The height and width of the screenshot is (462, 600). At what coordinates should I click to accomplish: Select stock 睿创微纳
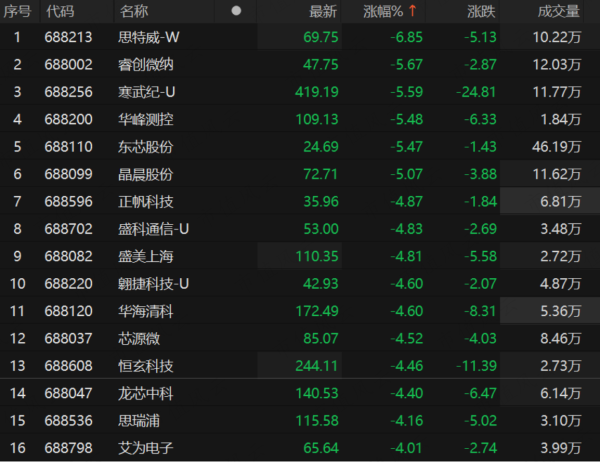coord(145,65)
